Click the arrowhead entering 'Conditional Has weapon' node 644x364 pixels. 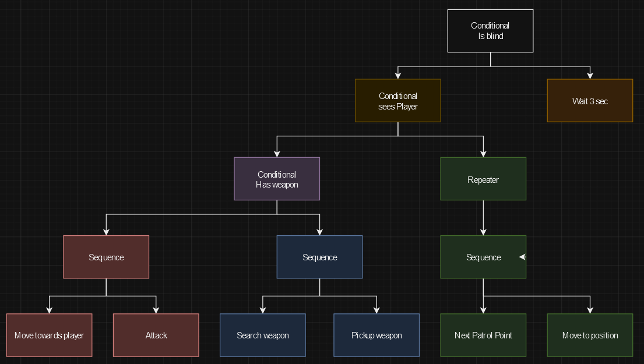click(x=277, y=153)
